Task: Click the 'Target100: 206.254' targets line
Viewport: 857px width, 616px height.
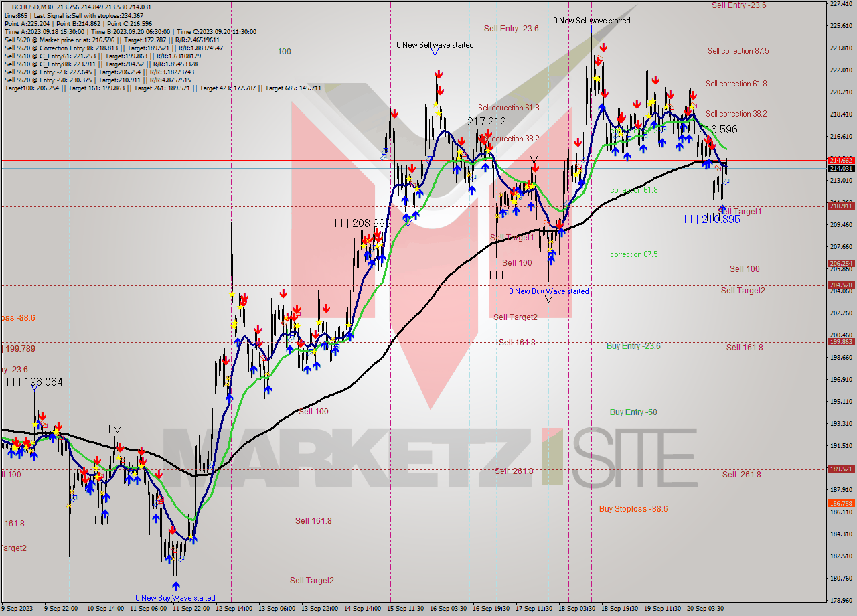Action: [163, 88]
